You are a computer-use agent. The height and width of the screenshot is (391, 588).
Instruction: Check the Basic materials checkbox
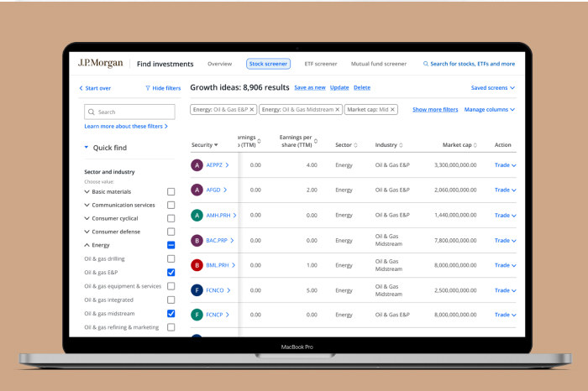pos(171,192)
